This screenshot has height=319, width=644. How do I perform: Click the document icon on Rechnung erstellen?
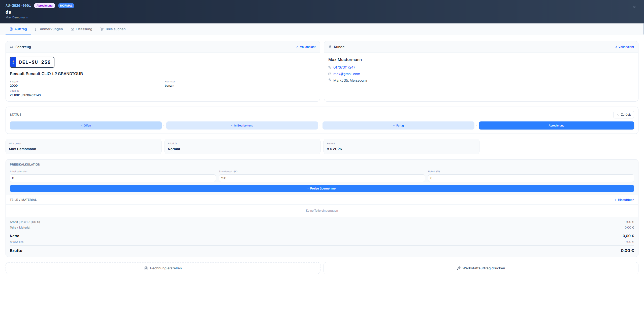(146, 268)
